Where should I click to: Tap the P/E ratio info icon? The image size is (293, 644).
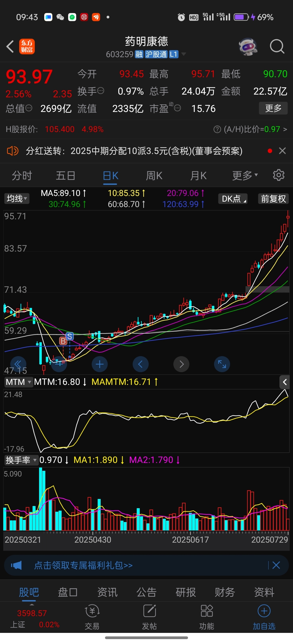point(177,108)
